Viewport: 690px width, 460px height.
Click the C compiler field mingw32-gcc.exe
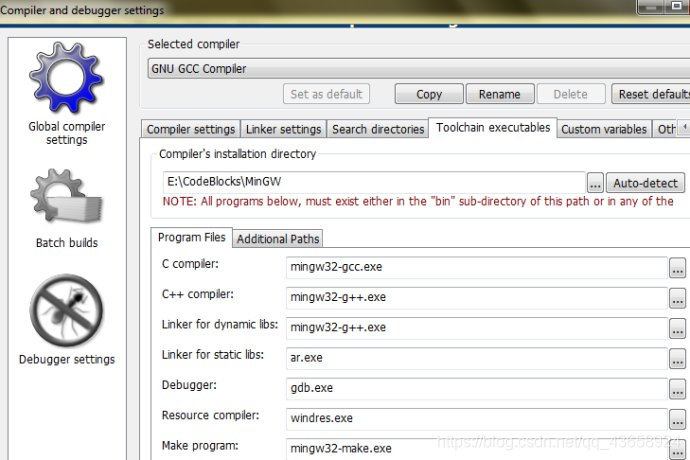click(x=477, y=267)
